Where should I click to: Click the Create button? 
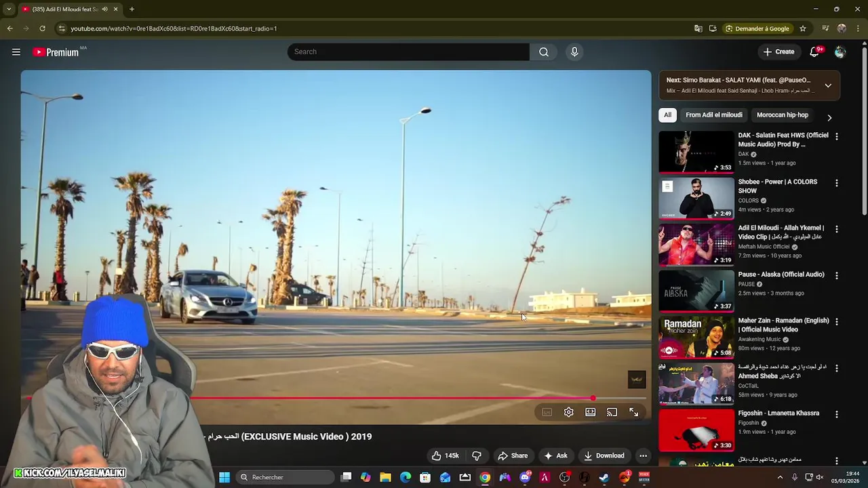pyautogui.click(x=778, y=52)
